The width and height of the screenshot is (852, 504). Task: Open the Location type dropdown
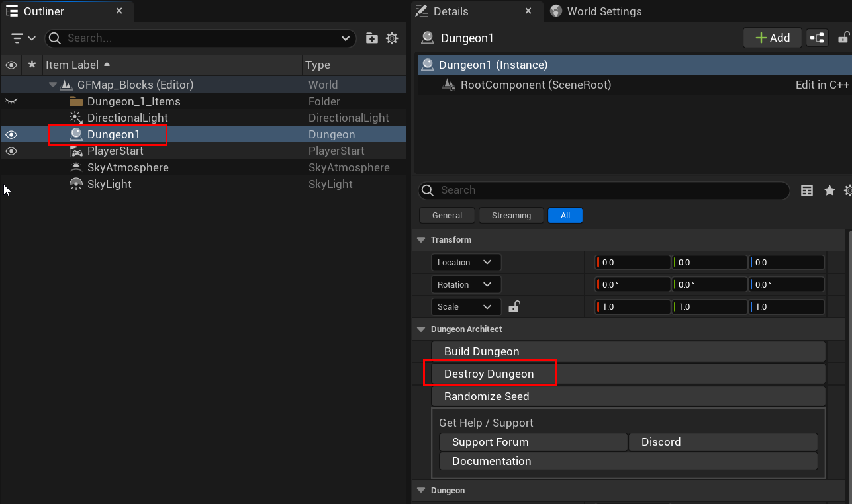pyautogui.click(x=465, y=262)
